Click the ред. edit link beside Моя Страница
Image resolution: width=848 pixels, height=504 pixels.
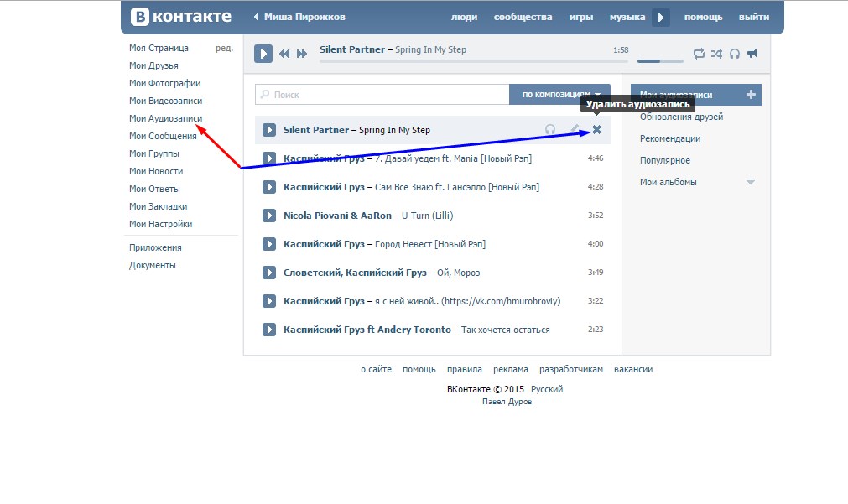click(x=225, y=48)
